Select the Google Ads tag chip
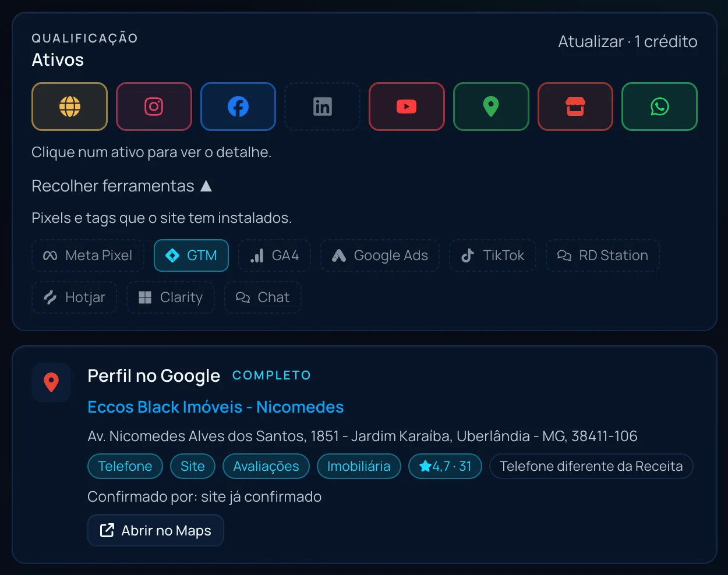The height and width of the screenshot is (575, 728). (x=380, y=255)
